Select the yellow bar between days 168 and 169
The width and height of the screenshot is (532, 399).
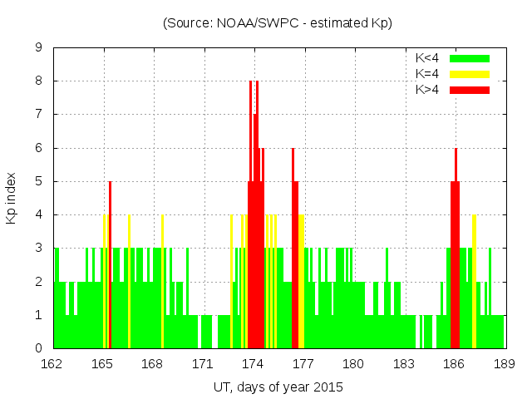(163, 283)
